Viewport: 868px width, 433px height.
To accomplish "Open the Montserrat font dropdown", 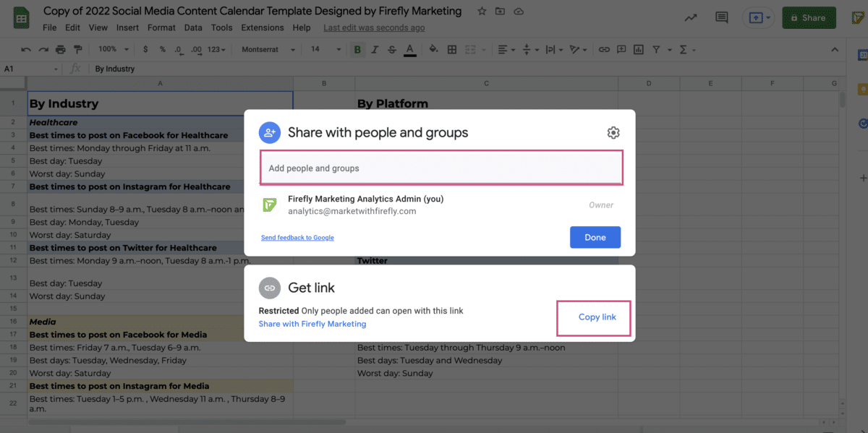I will pos(268,50).
